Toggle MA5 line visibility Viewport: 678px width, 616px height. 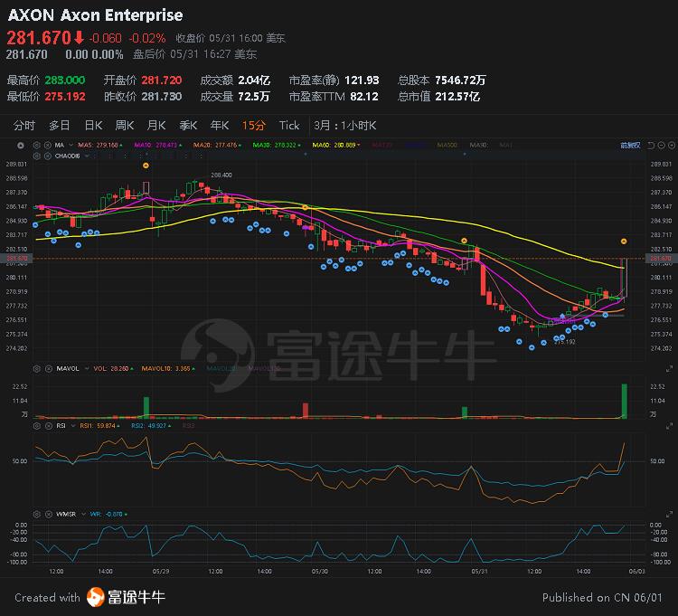pyautogui.click(x=99, y=146)
